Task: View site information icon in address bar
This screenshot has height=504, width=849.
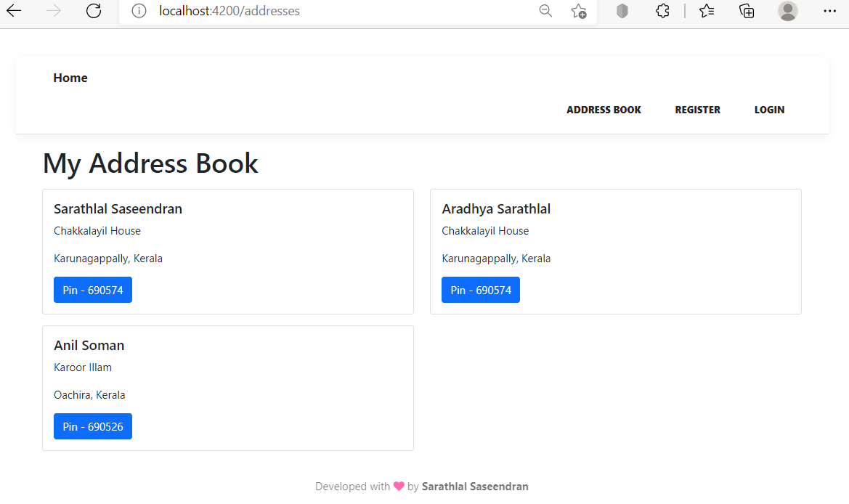Action: coord(139,11)
